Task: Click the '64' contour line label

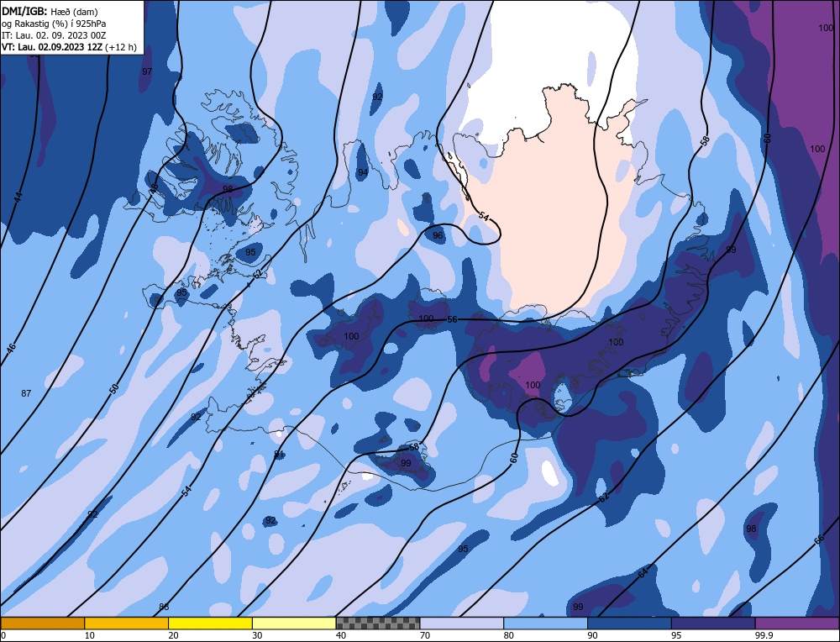Action: point(643,573)
